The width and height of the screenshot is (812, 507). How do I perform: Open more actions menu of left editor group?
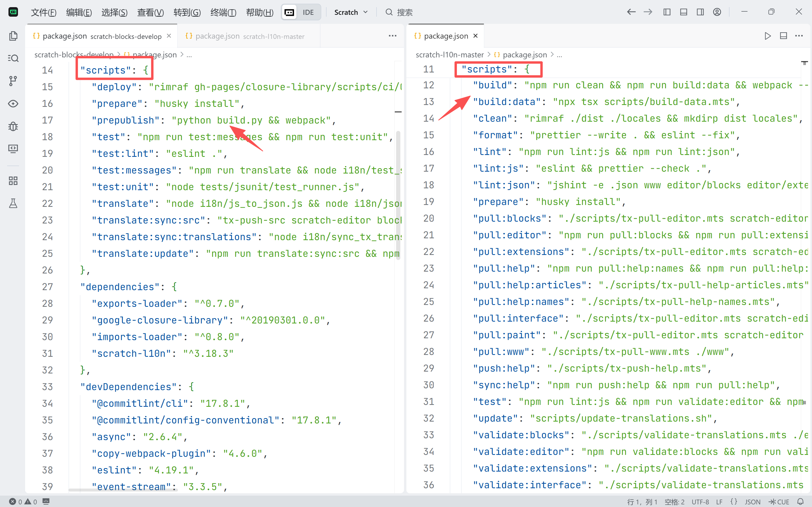click(x=392, y=36)
